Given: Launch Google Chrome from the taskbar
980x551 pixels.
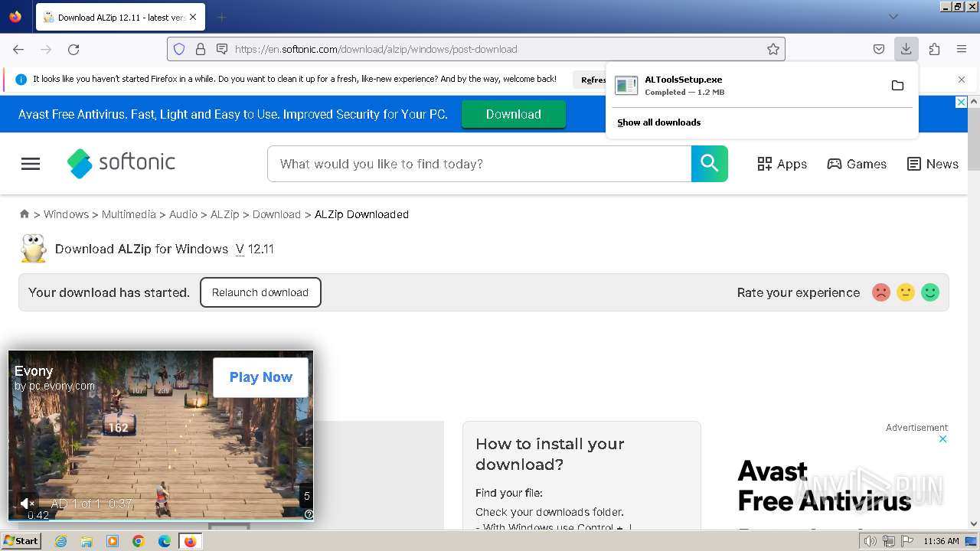Looking at the screenshot, I should coord(139,541).
